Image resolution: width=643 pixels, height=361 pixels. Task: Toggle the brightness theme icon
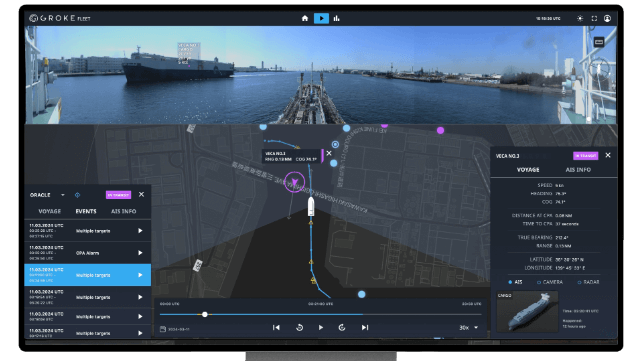[x=580, y=18]
